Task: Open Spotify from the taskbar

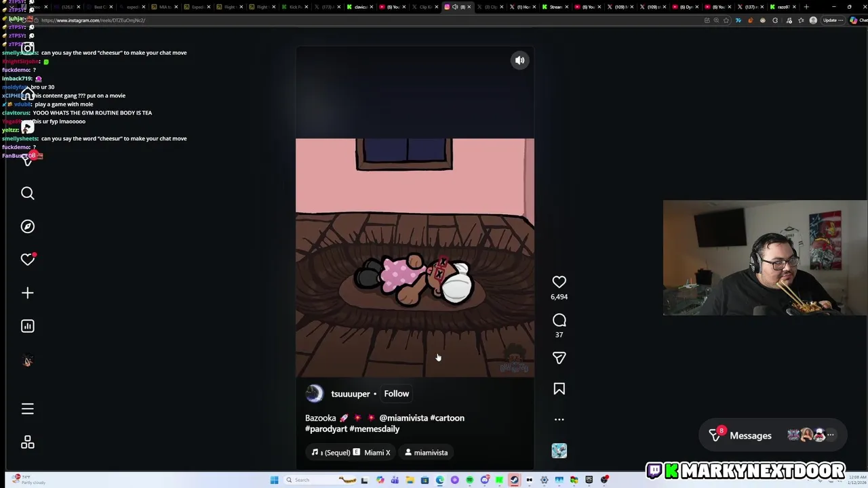Action: (x=469, y=480)
